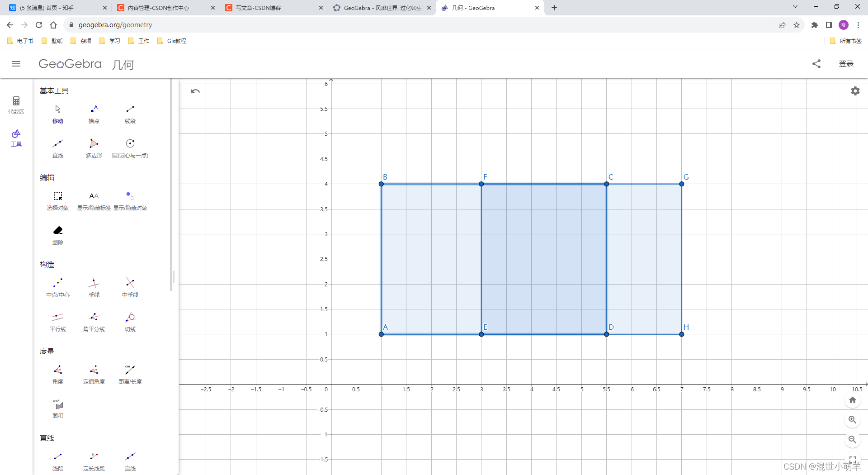Select the 角度 angle measure tool
The height and width of the screenshot is (475, 868).
(58, 375)
